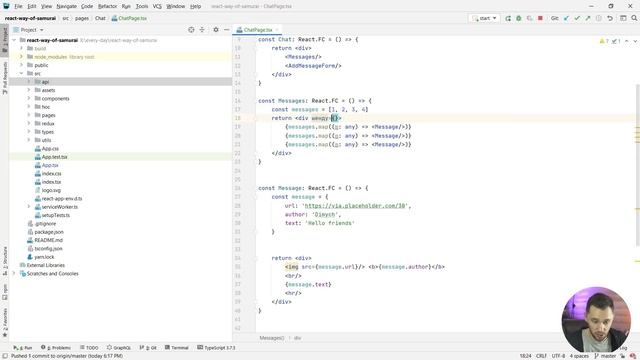640x360 pixels.
Task: Click the Git show history clock icon
Action: 599,18
